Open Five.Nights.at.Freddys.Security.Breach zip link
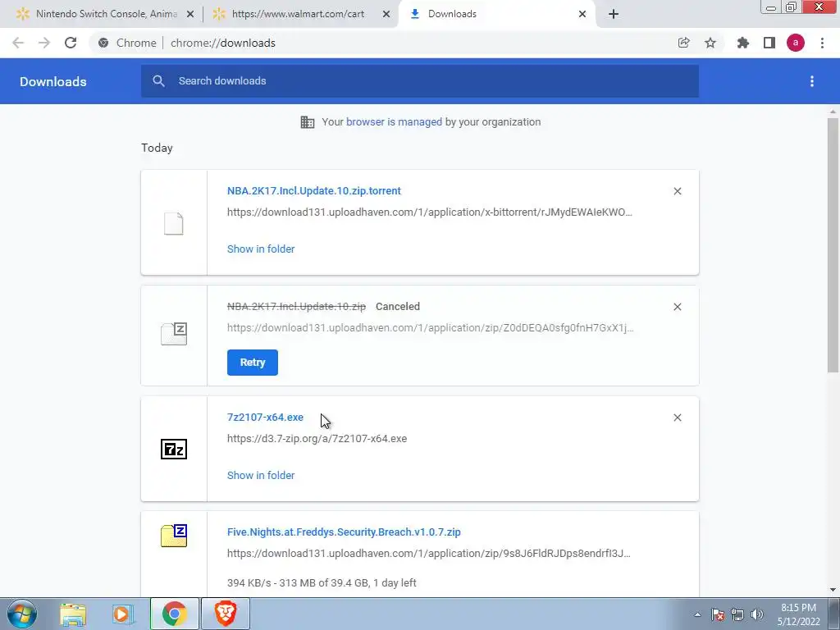This screenshot has height=630, width=840. (344, 532)
